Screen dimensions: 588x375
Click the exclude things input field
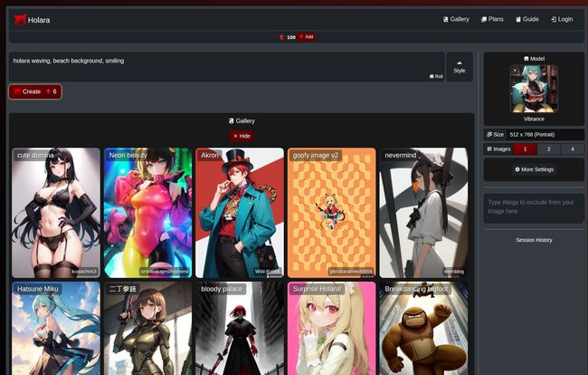pyautogui.click(x=534, y=208)
